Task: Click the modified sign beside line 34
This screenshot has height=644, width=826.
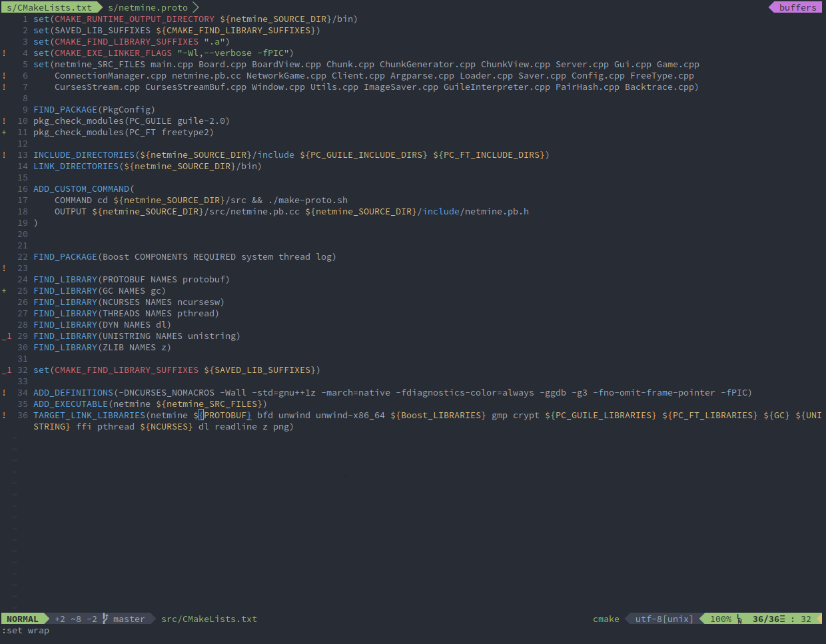Action: (x=5, y=393)
